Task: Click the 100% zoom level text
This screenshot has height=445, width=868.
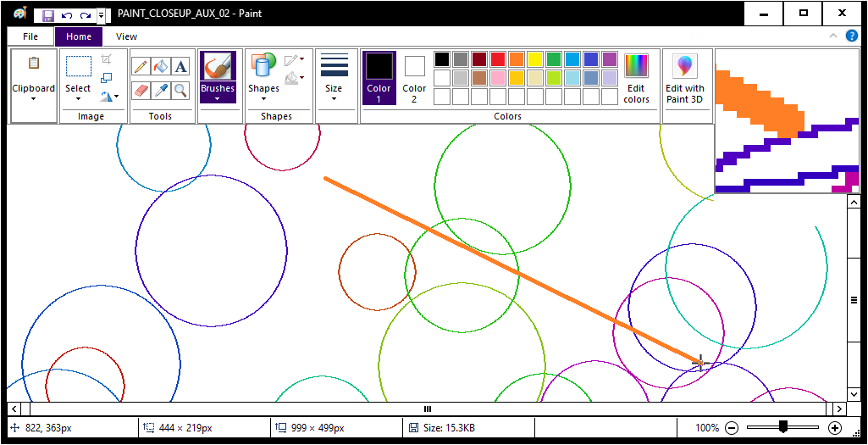Action: (707, 428)
